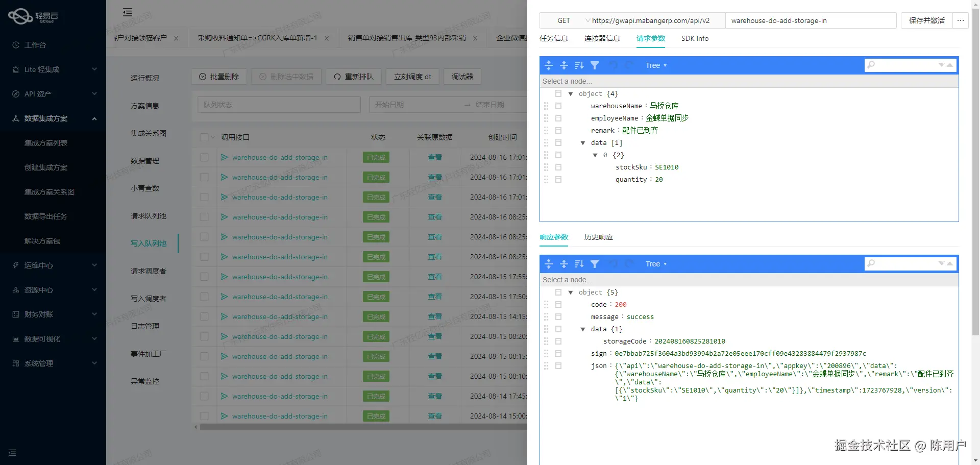980x465 pixels.
Task: Click the 财务对账 icon in the sidebar
Action: (16, 314)
